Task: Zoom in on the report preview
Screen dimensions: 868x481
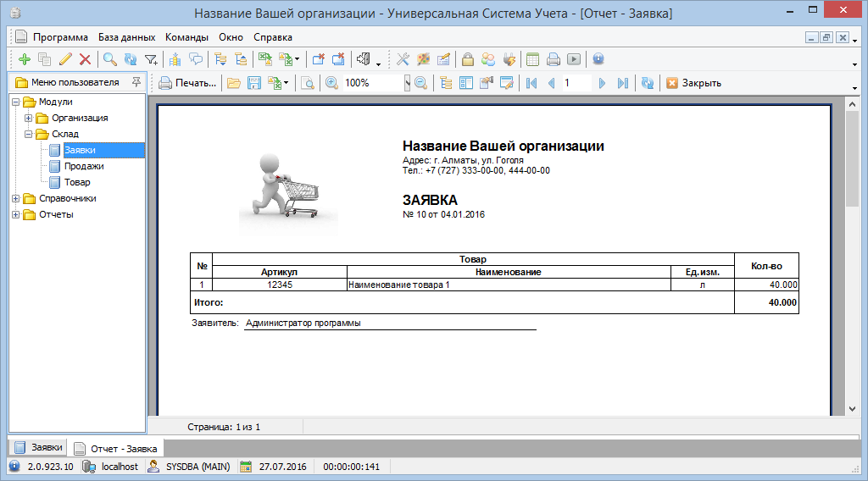Action: [x=331, y=83]
